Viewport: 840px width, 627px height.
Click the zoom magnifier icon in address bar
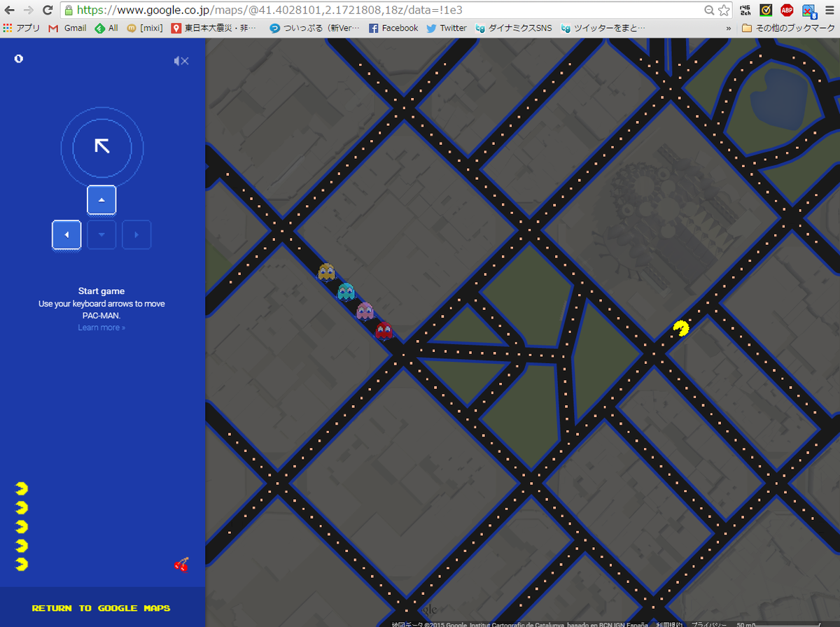709,10
